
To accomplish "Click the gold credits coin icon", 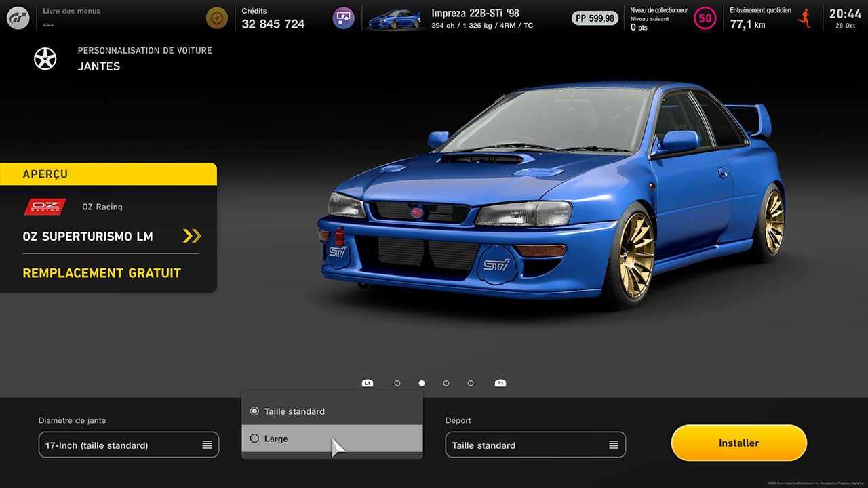I will click(x=217, y=18).
